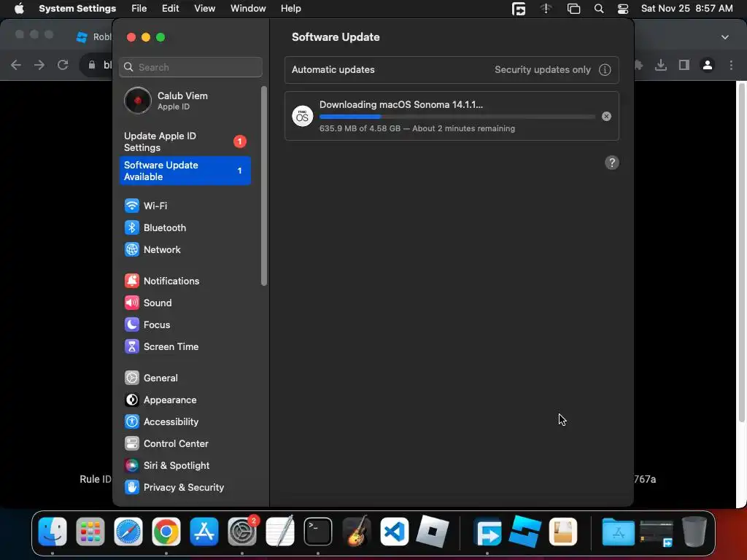Click the settings Search field
Image resolution: width=747 pixels, height=560 pixels.
click(190, 67)
